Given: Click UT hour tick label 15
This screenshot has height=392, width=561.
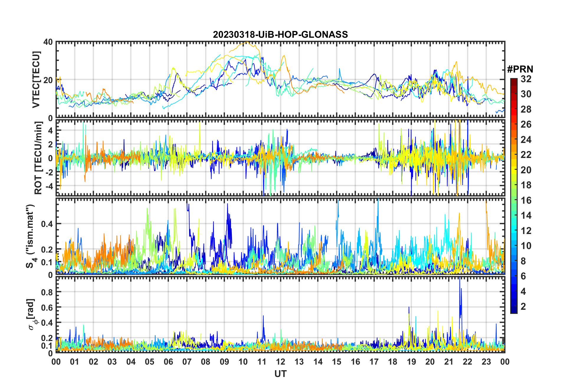Looking at the screenshot, I should [337, 362].
